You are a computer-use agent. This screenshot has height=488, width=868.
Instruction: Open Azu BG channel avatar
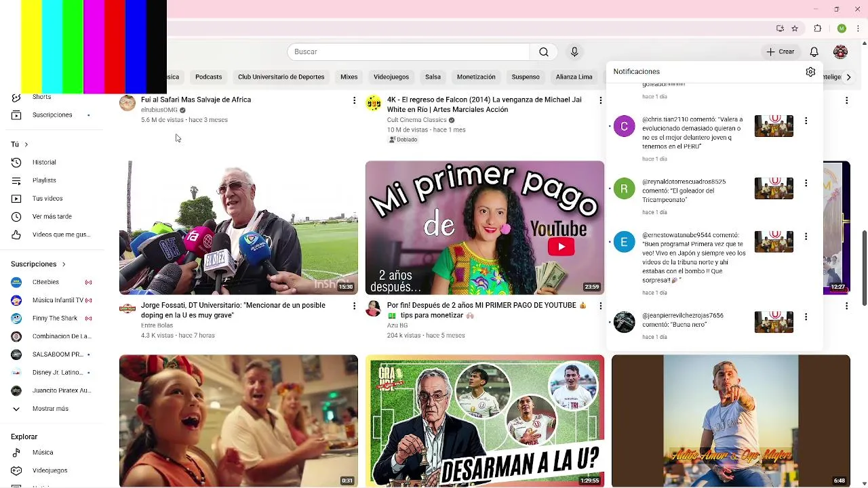point(374,308)
